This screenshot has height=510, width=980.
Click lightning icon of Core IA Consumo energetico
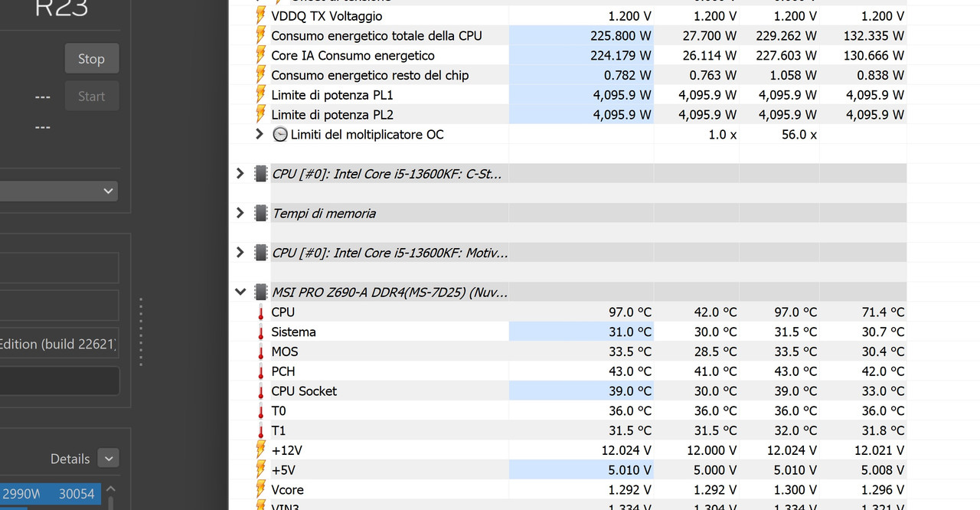tap(260, 55)
